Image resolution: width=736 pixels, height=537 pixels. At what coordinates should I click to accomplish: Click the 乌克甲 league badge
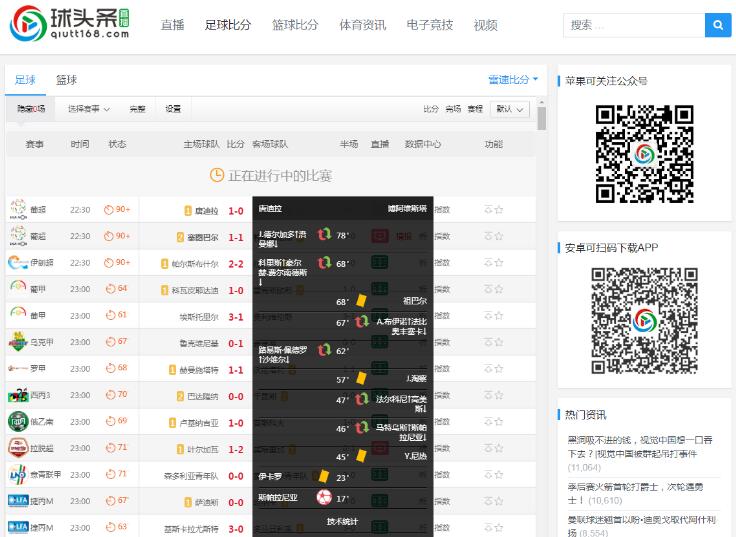click(18, 342)
